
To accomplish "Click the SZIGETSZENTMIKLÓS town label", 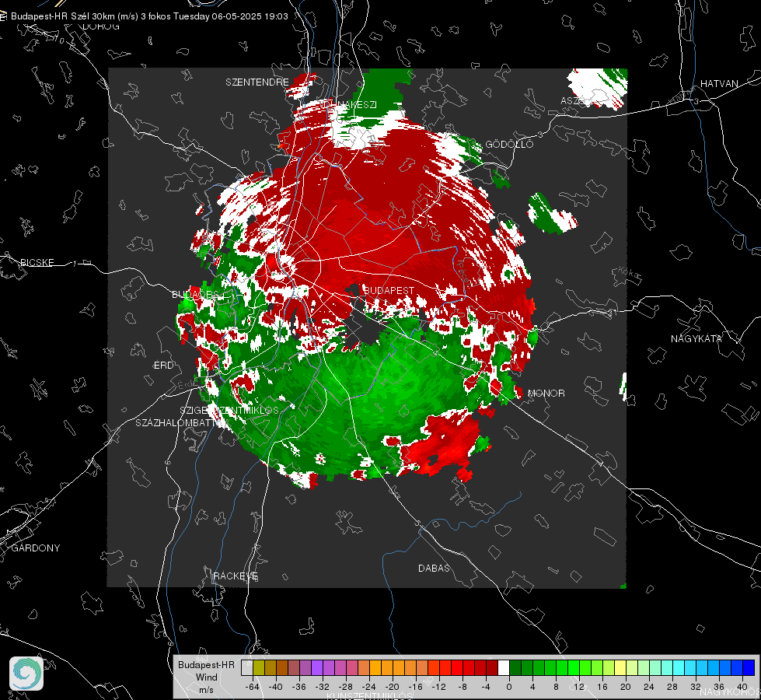I will pyautogui.click(x=229, y=411).
